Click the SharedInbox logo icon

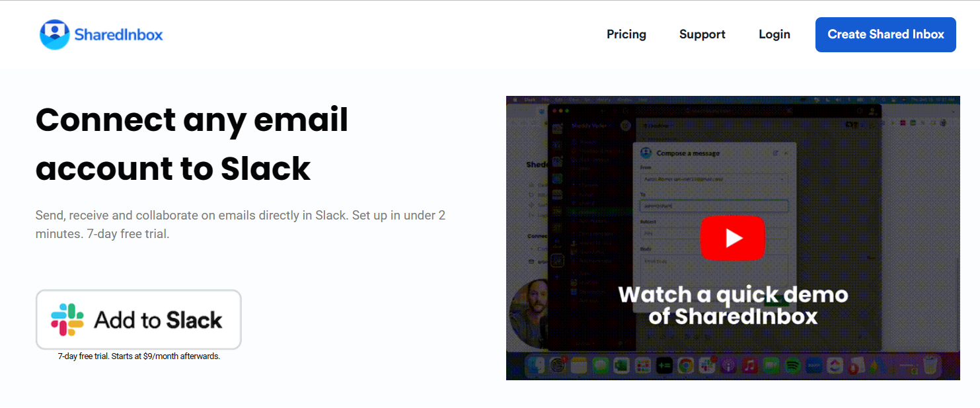click(x=54, y=34)
